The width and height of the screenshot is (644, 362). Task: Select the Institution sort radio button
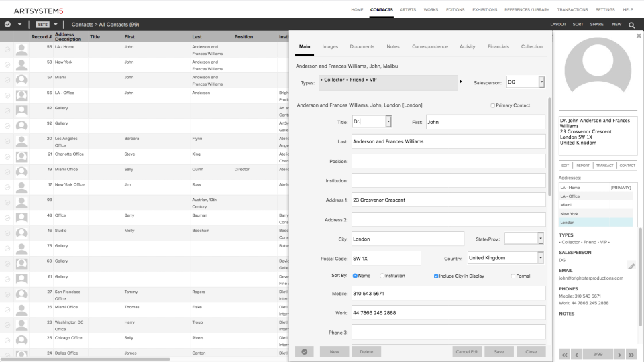tap(382, 276)
